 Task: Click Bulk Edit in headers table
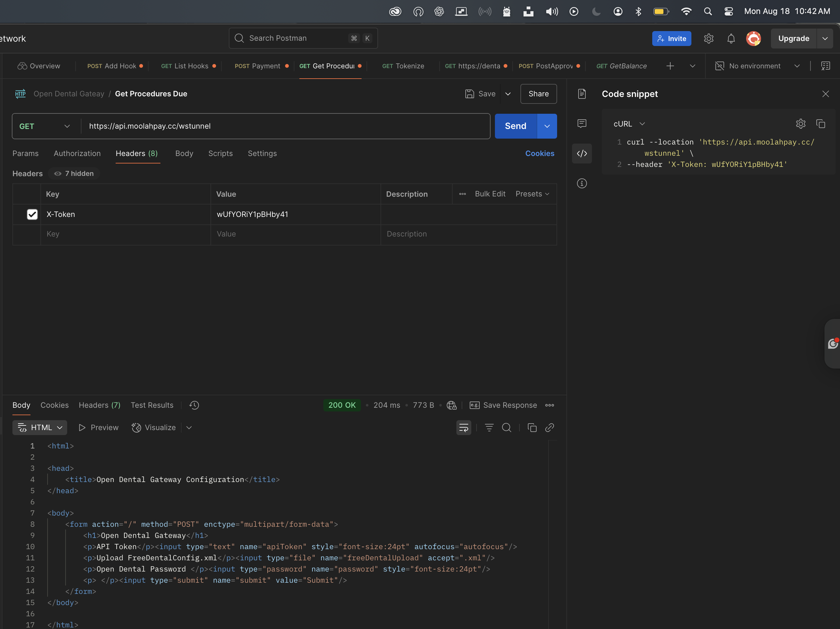pyautogui.click(x=490, y=194)
